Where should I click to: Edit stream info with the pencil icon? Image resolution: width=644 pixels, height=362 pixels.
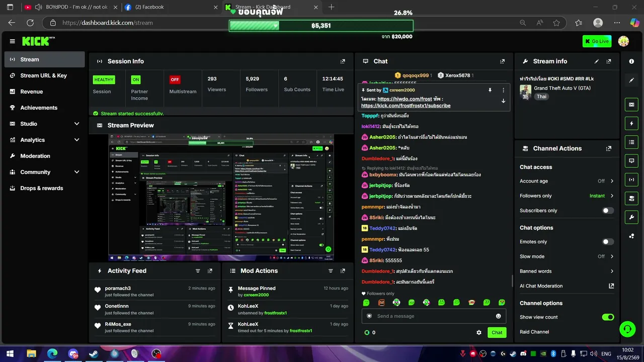597,61
